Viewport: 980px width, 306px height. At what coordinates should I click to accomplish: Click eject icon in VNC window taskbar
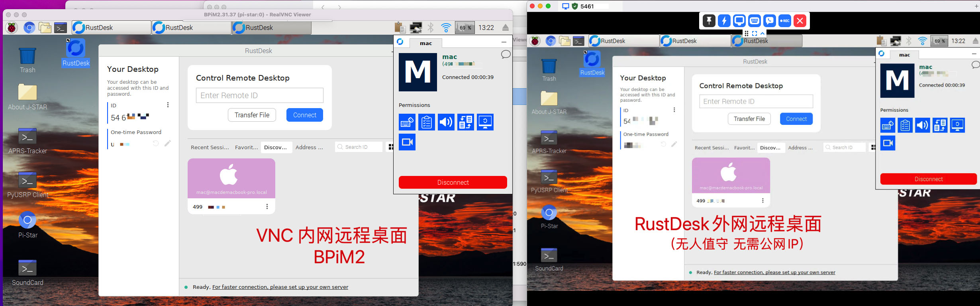pyautogui.click(x=505, y=28)
